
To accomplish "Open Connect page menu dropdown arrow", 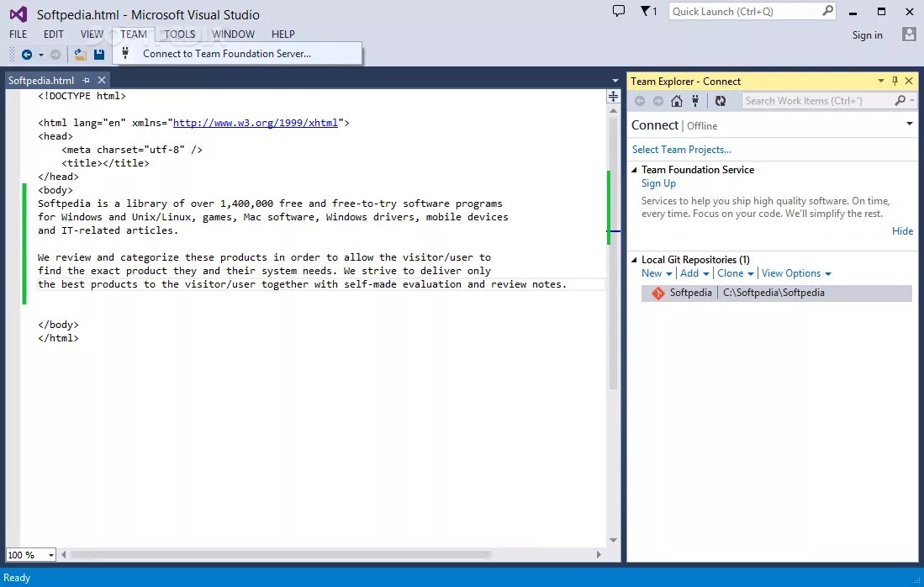I will (909, 124).
